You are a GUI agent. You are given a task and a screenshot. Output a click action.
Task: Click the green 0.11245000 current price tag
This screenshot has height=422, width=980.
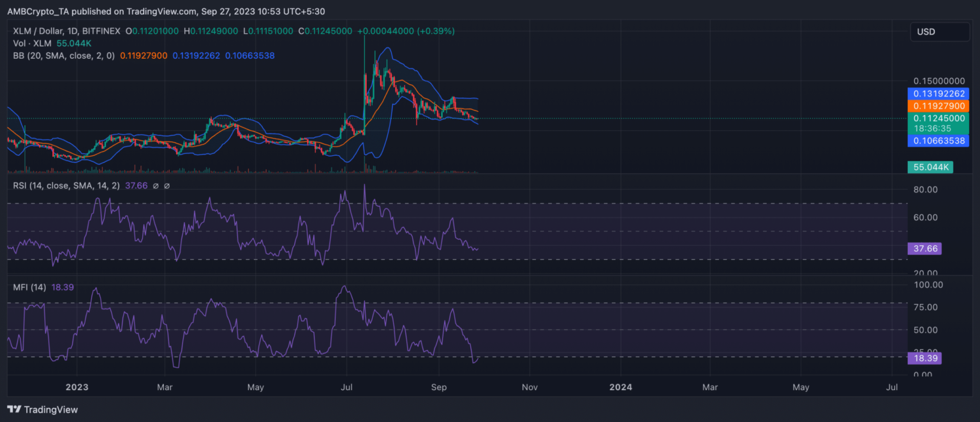[x=938, y=117]
